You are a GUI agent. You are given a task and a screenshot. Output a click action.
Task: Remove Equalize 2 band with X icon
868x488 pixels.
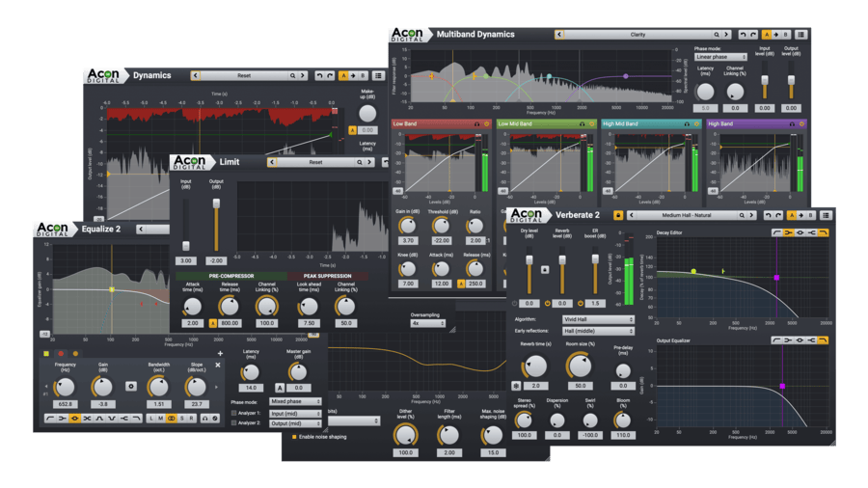218,366
